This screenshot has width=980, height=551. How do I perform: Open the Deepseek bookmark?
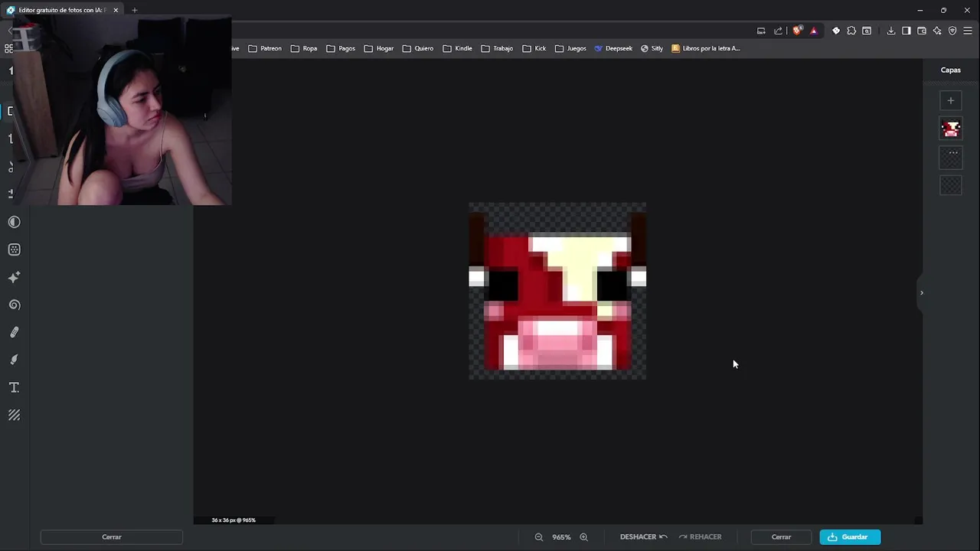(x=613, y=48)
